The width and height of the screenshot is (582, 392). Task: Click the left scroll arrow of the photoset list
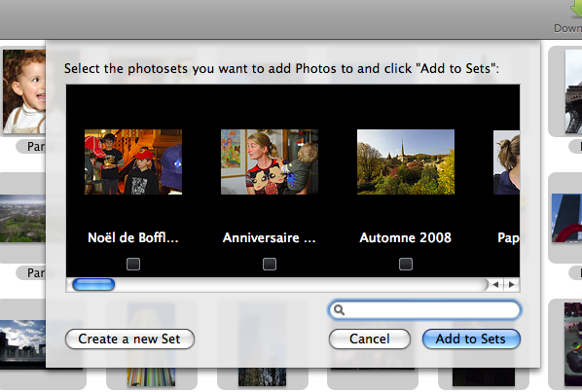[x=495, y=284]
